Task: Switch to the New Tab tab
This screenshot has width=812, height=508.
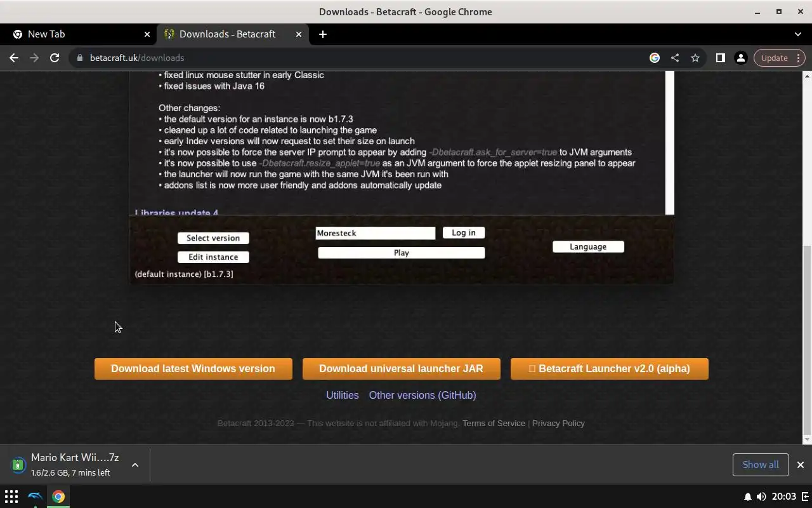Action: (79, 34)
